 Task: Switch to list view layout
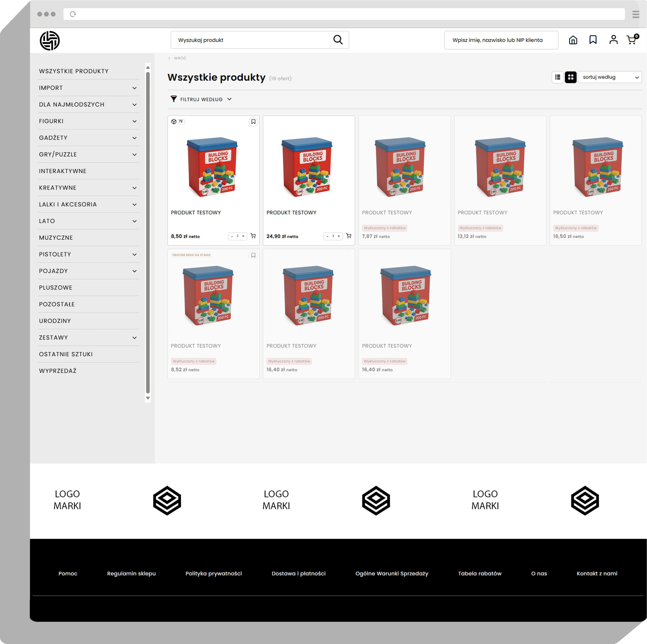coord(557,77)
